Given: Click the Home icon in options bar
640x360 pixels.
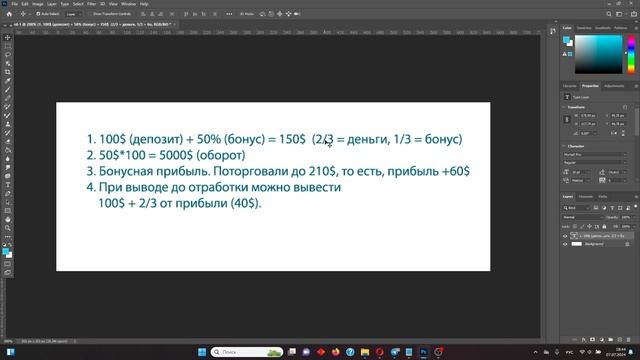Looking at the screenshot, I should click(x=9, y=14).
